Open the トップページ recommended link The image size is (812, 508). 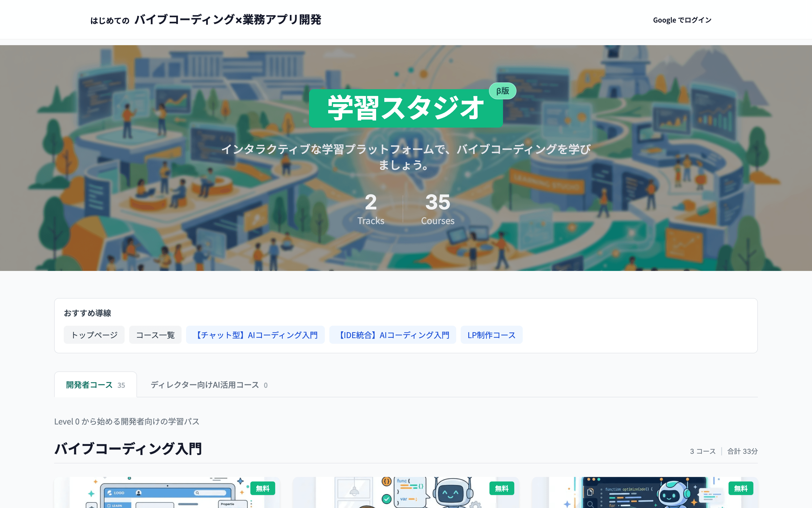[94, 335]
